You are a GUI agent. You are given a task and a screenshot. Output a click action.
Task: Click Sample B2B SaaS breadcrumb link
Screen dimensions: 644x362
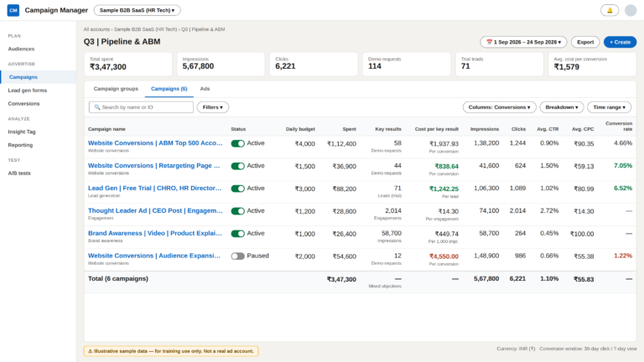[145, 29]
